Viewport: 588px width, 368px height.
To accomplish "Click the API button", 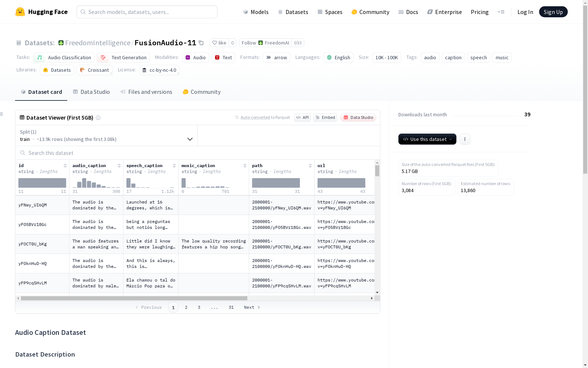I will 302,117.
